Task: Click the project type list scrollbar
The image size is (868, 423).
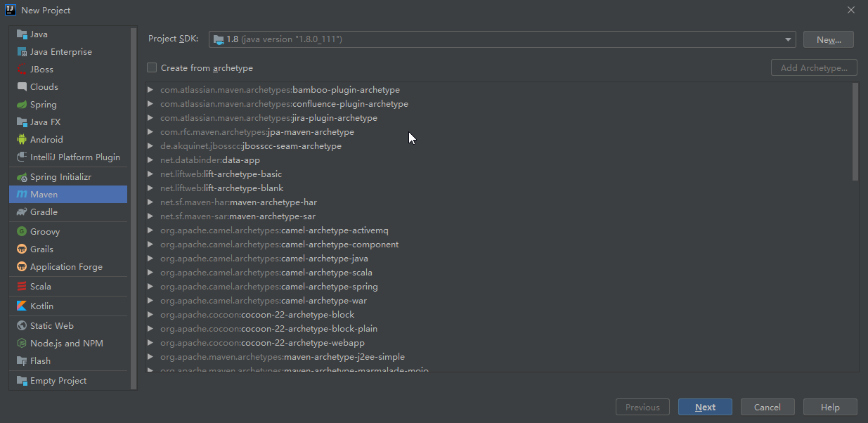Action: coord(134,208)
